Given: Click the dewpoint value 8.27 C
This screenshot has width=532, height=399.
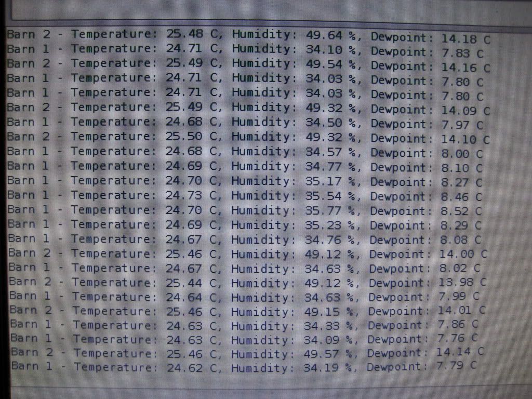Looking at the screenshot, I should [461, 182].
